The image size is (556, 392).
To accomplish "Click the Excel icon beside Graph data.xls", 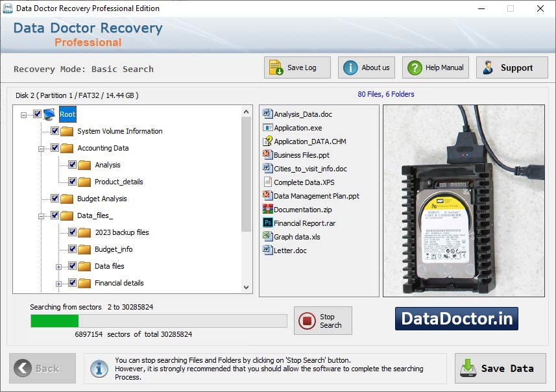I will 267,236.
